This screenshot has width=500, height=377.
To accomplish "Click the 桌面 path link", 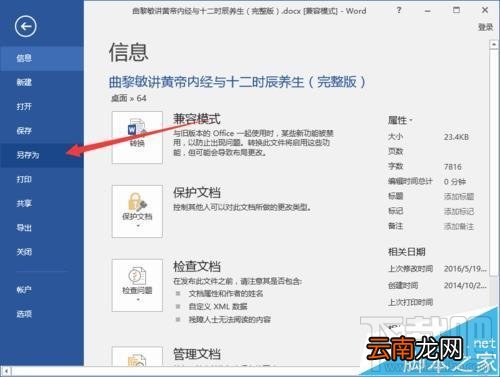I will (x=119, y=98).
